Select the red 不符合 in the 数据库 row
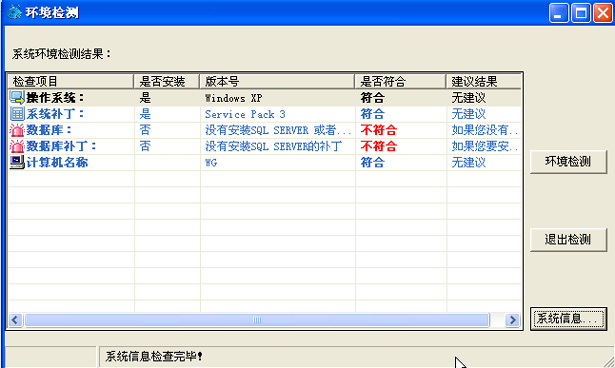Screen dimensions: 615x368 point(378,130)
